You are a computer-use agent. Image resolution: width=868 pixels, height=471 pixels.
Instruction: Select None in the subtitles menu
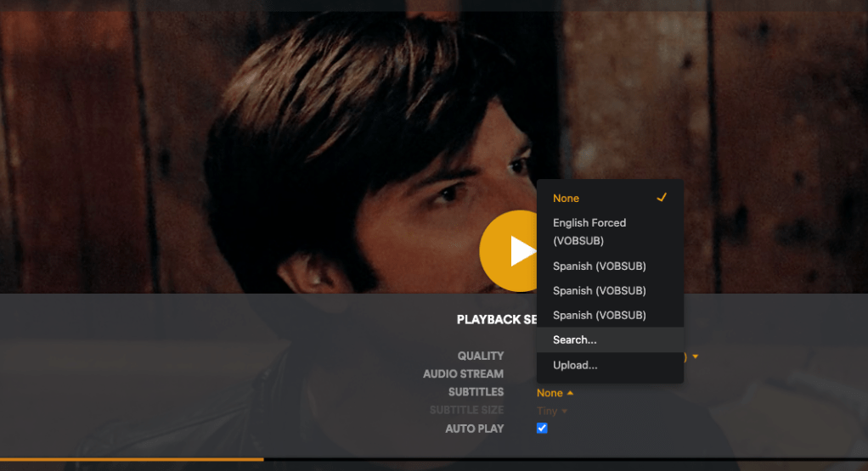(x=566, y=199)
